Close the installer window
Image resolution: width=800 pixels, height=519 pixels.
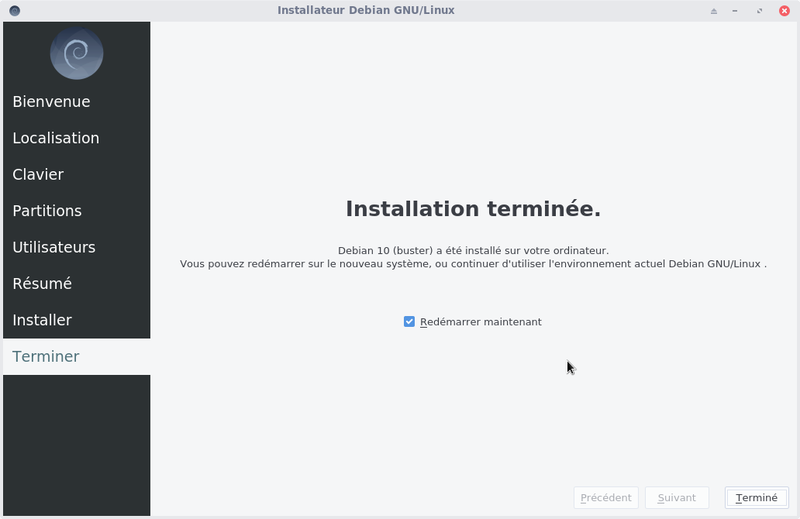click(784, 11)
